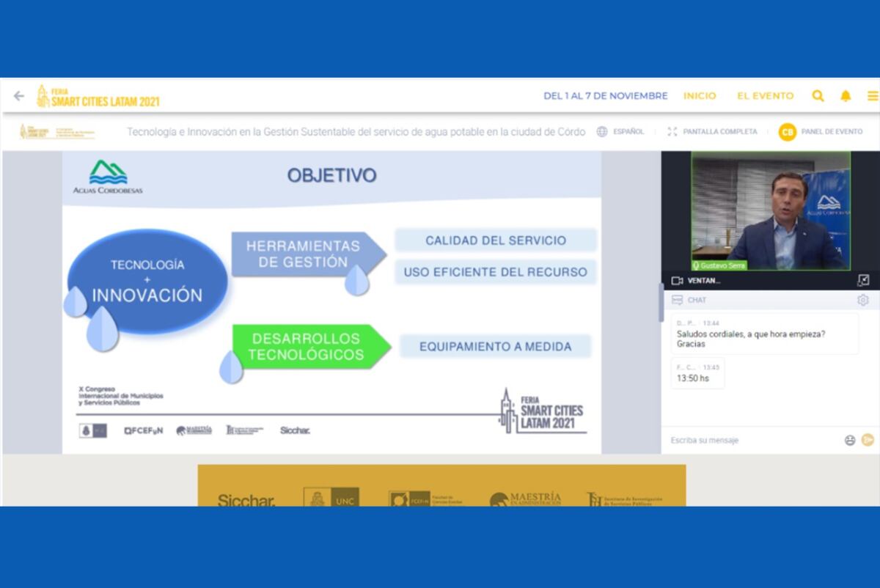Pop out the video window icon
This screenshot has width=880, height=588.
click(x=863, y=281)
